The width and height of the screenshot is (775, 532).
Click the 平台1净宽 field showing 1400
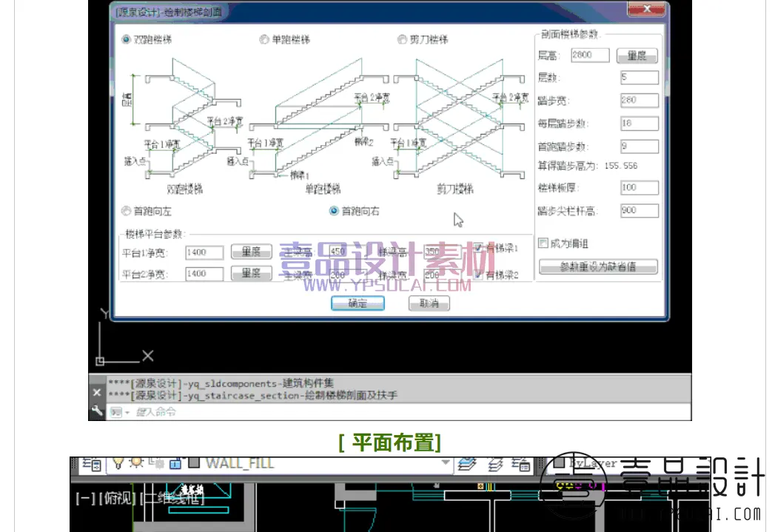(x=204, y=252)
